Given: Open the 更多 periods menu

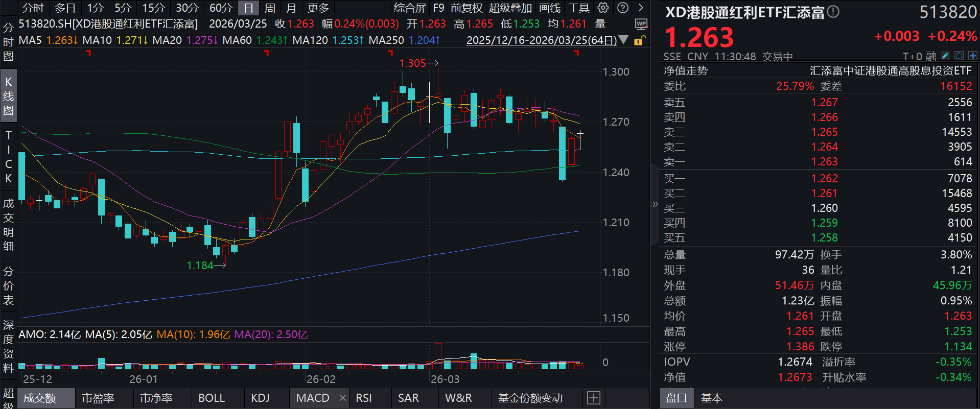Looking at the screenshot, I should 318,8.
